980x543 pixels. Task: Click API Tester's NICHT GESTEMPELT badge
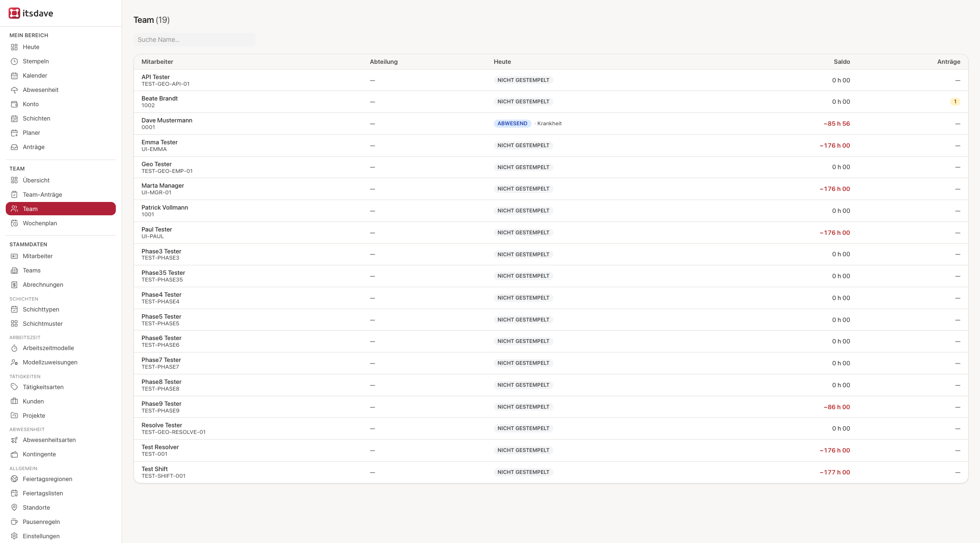pos(523,80)
